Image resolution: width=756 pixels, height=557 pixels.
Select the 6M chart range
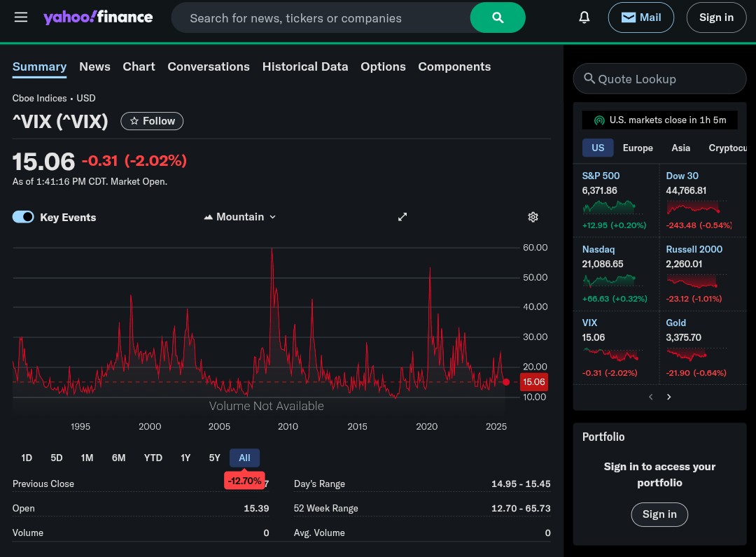[x=118, y=458]
